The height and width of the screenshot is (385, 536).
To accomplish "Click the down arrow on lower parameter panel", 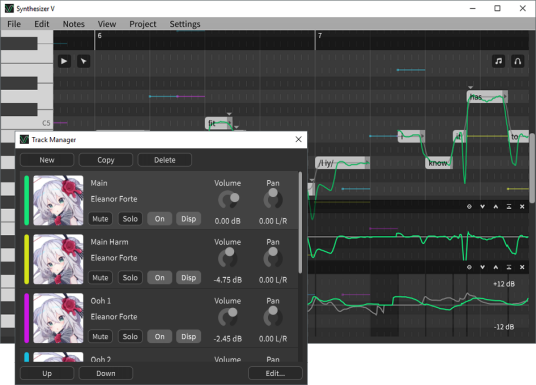I will [x=482, y=267].
